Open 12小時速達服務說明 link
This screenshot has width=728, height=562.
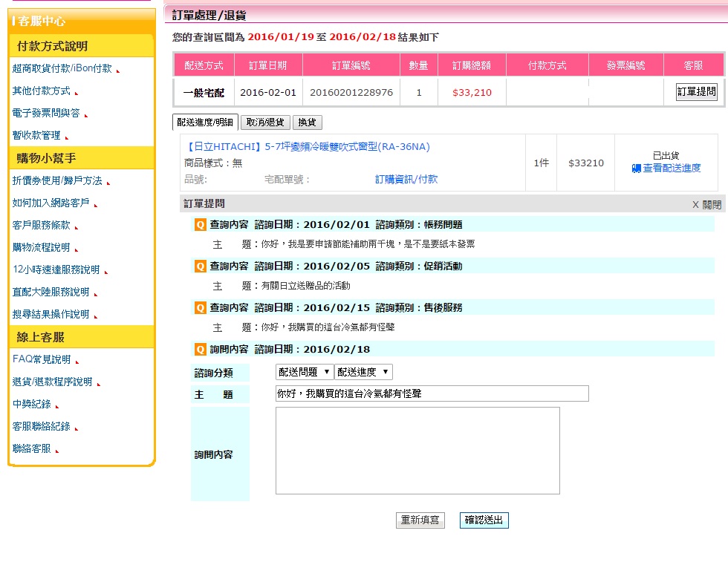click(56, 270)
